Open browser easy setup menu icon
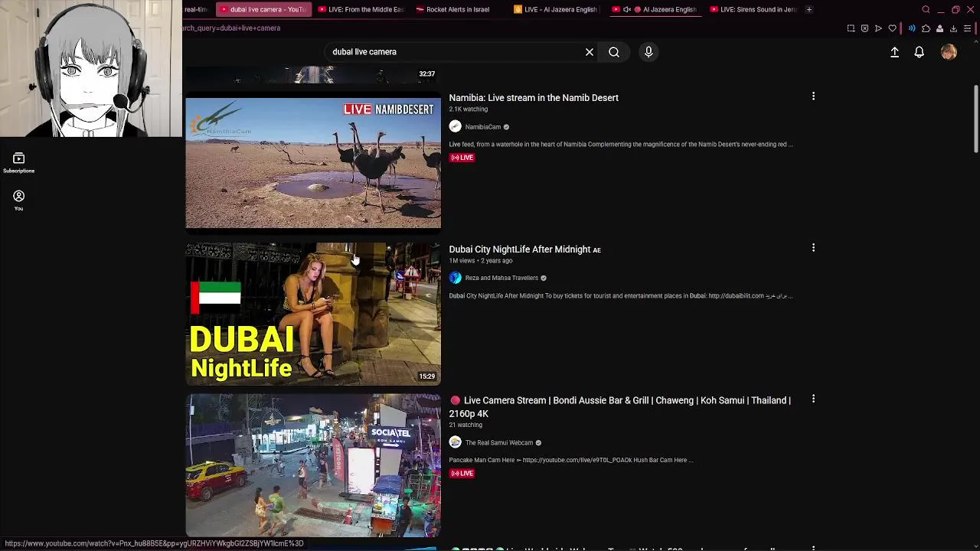980x551 pixels. tap(967, 28)
